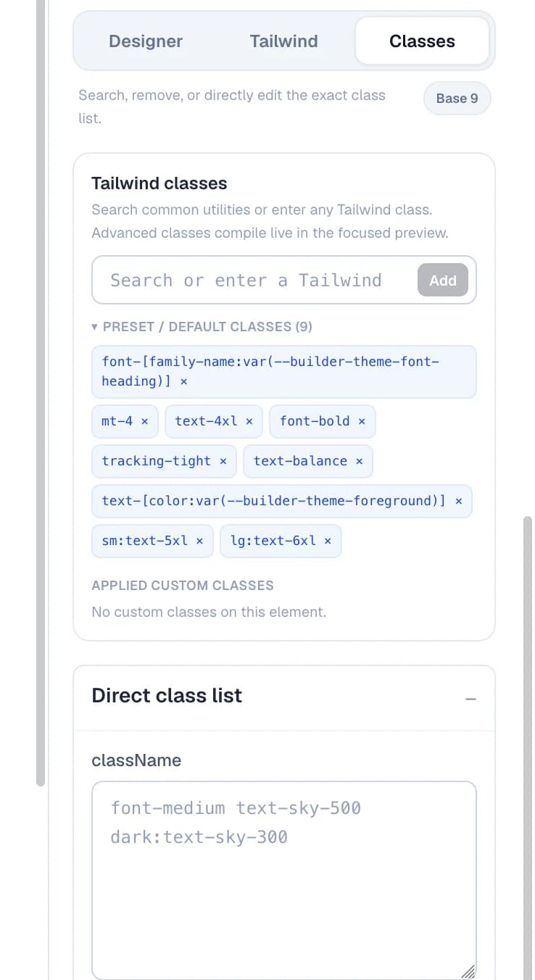Collapse the Preset / Default Classes list
Screen dimensions: 535x980
coord(202,327)
